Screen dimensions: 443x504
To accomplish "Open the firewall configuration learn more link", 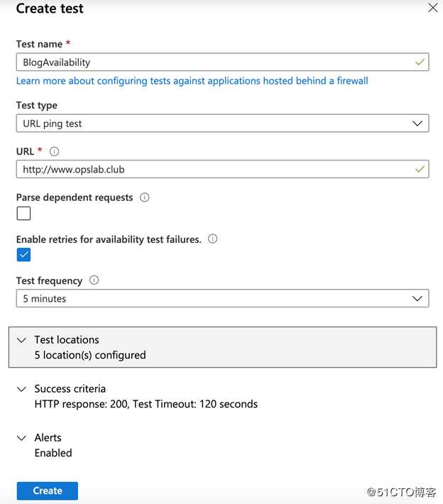I will click(192, 81).
